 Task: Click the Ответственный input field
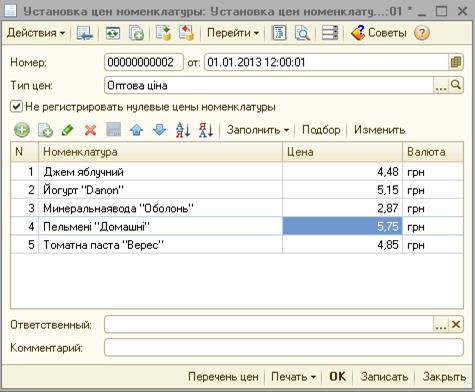(x=268, y=324)
